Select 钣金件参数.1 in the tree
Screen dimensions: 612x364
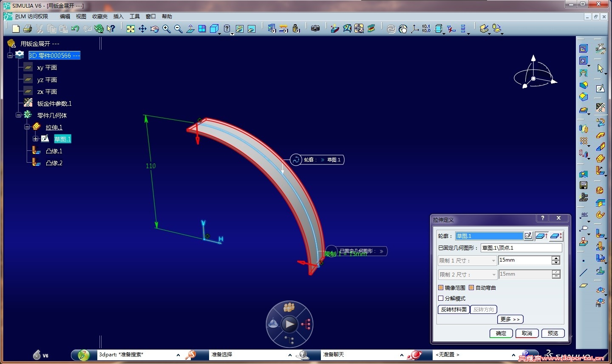(x=54, y=103)
